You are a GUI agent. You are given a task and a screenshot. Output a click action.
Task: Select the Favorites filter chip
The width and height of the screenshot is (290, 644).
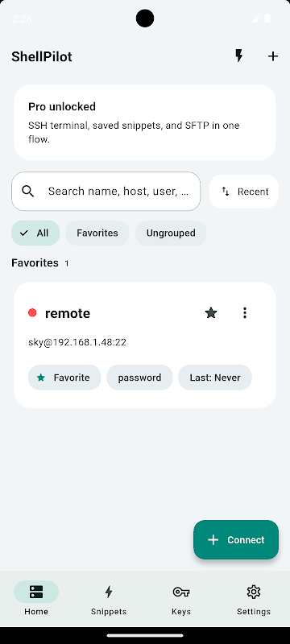(97, 233)
